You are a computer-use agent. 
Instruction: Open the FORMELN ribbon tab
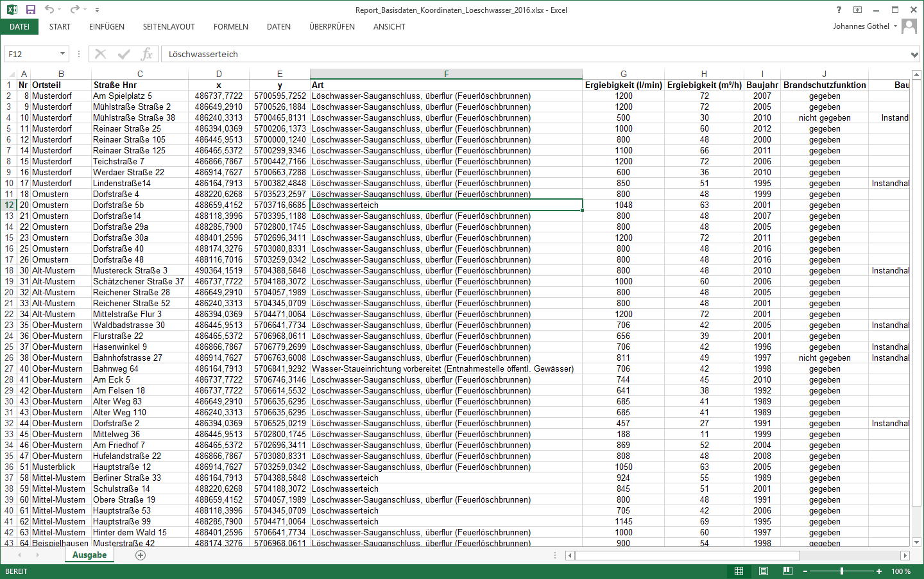(230, 27)
